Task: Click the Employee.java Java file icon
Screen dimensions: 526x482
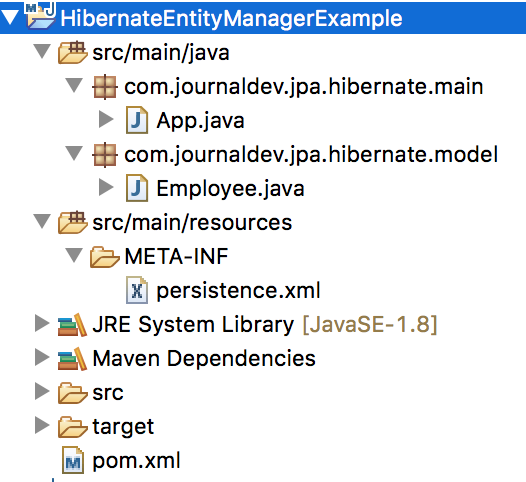Action: (137, 188)
